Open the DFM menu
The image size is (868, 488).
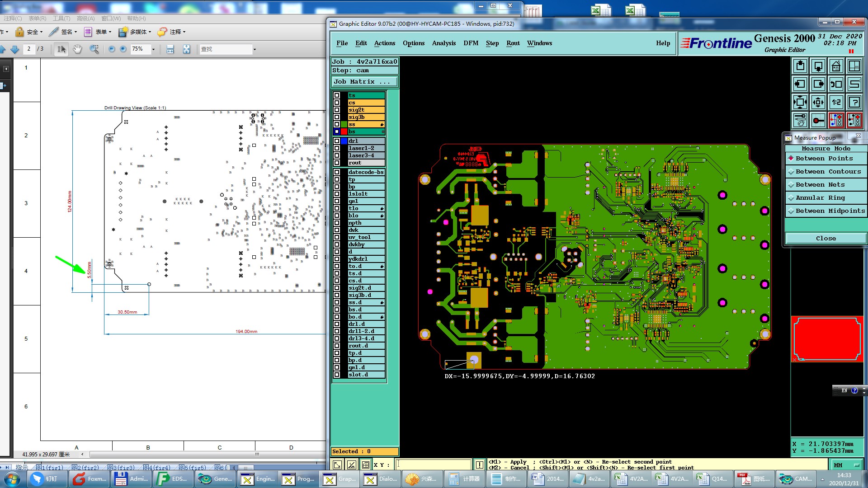(471, 43)
